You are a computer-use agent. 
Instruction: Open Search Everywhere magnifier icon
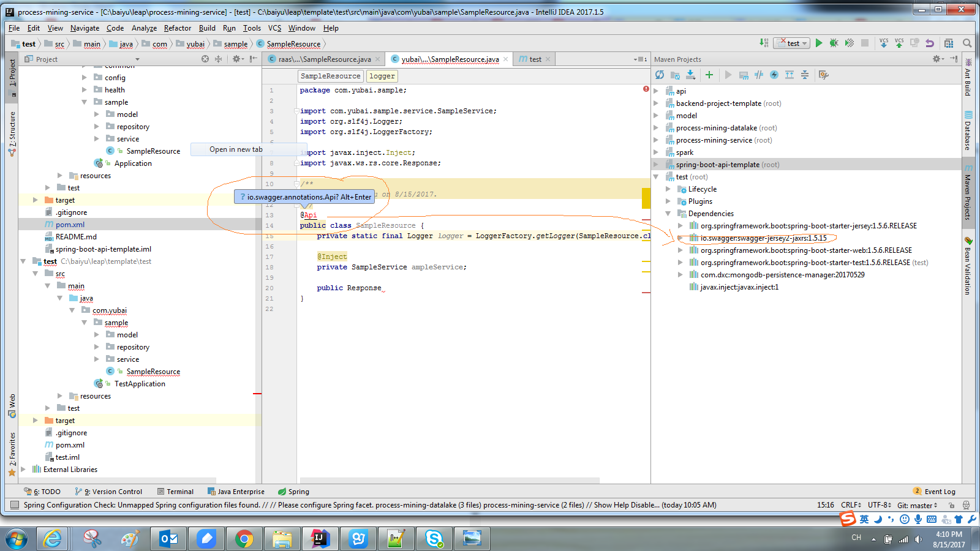click(967, 43)
